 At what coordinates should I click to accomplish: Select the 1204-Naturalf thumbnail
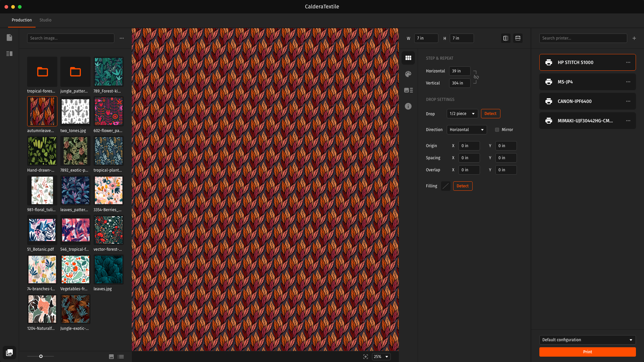pos(42,309)
